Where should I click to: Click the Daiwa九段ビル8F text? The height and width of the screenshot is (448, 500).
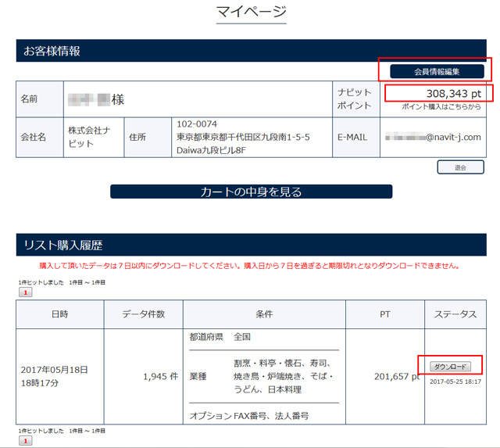pos(211,150)
